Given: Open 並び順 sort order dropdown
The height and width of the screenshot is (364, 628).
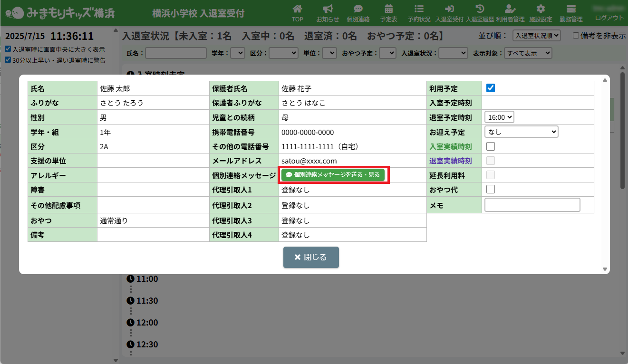Looking at the screenshot, I should pos(537,36).
